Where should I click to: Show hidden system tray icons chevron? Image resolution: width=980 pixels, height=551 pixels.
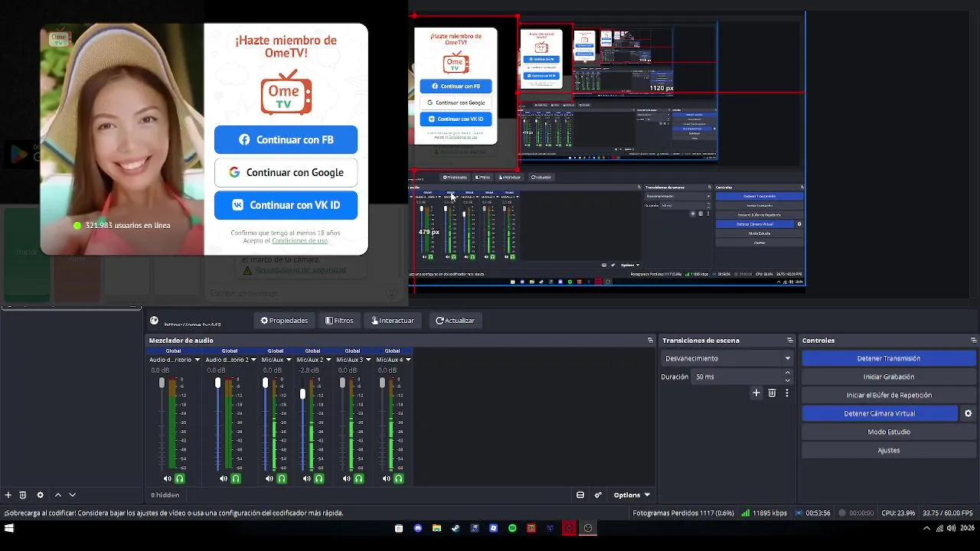pyautogui.click(x=926, y=528)
